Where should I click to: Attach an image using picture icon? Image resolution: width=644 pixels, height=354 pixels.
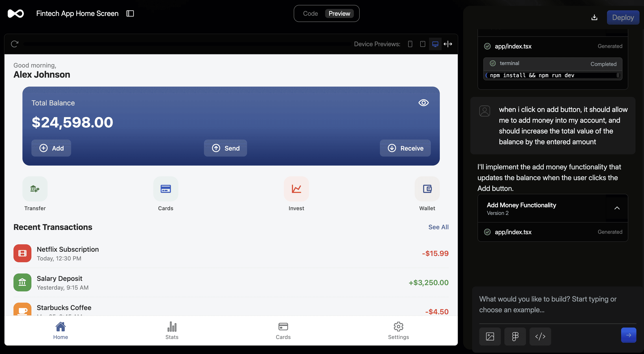[x=490, y=336]
